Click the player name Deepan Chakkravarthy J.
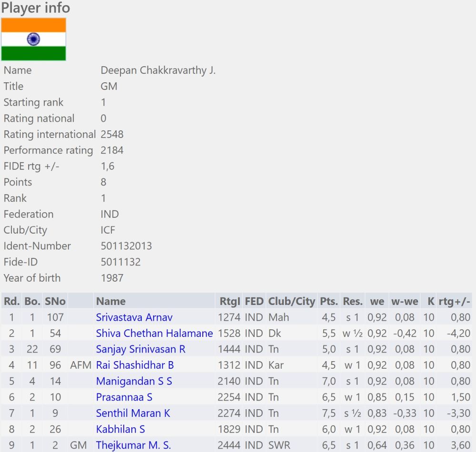This screenshot has height=452, width=476. coord(158,70)
